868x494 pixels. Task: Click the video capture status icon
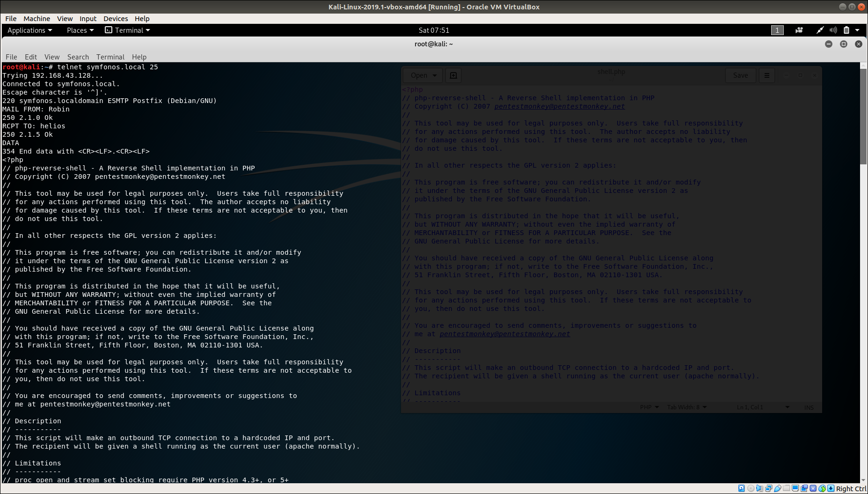[804, 488]
